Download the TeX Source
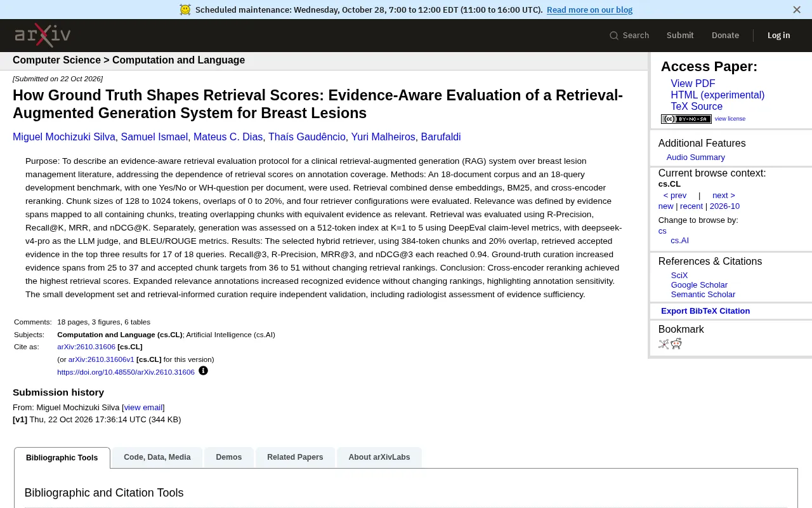The width and height of the screenshot is (812, 508). pos(697,107)
